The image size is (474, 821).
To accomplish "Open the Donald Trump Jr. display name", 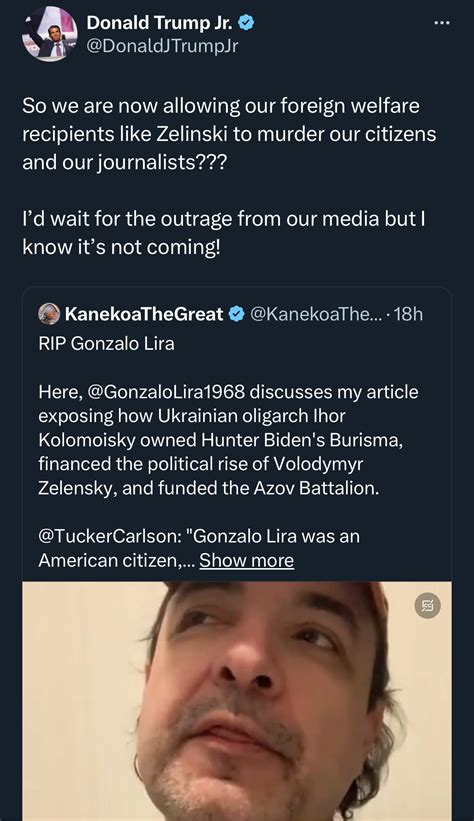I will click(x=160, y=23).
